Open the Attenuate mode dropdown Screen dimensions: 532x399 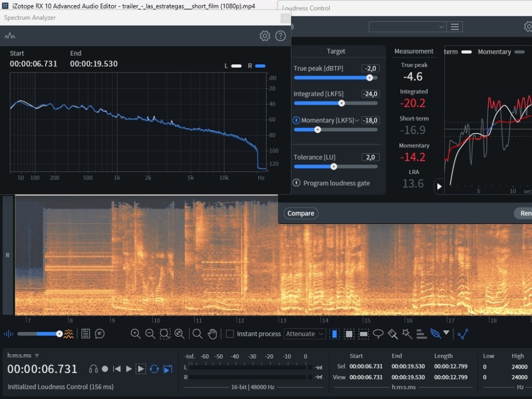305,334
